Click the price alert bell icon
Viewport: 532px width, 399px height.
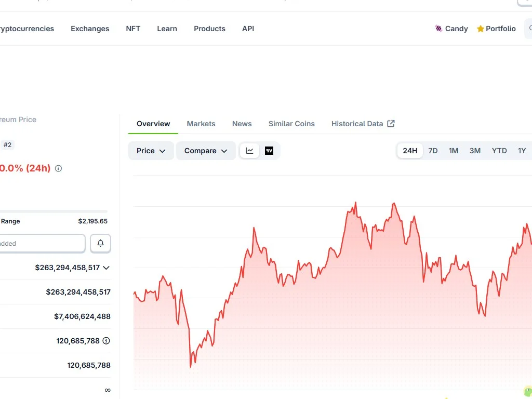click(100, 243)
